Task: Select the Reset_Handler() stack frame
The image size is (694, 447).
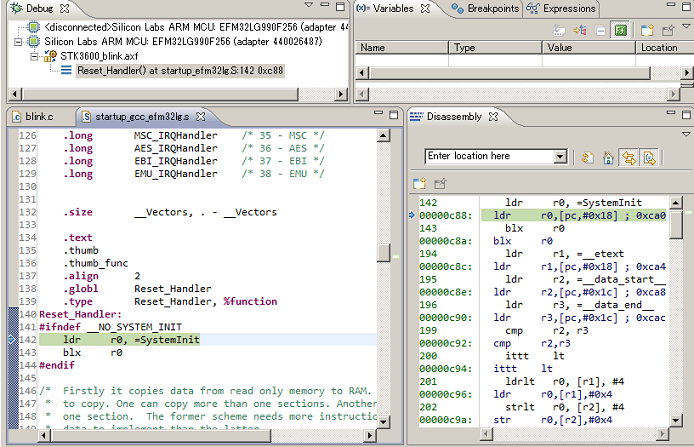Action: point(180,70)
